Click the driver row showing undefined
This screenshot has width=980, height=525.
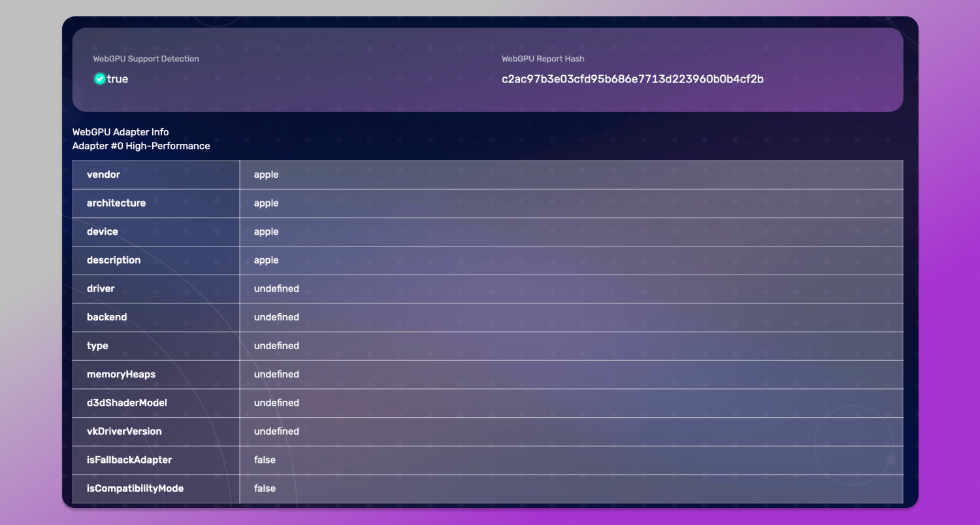pyautogui.click(x=276, y=288)
